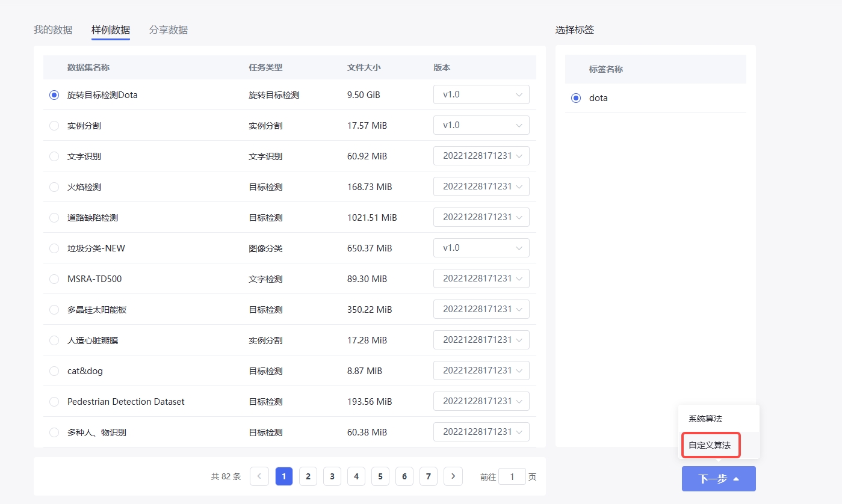Focus the 前往 page number input
This screenshot has width=842, height=504.
click(x=512, y=477)
